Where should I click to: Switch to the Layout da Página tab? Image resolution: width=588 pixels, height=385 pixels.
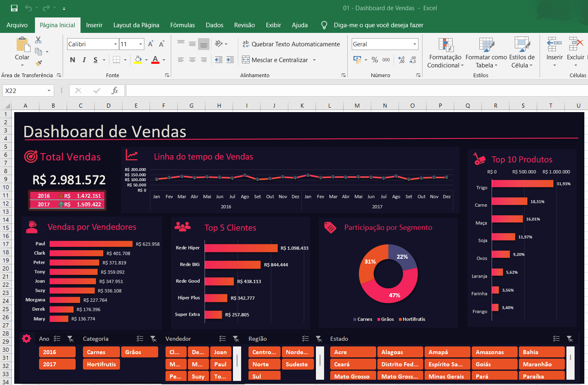136,25
